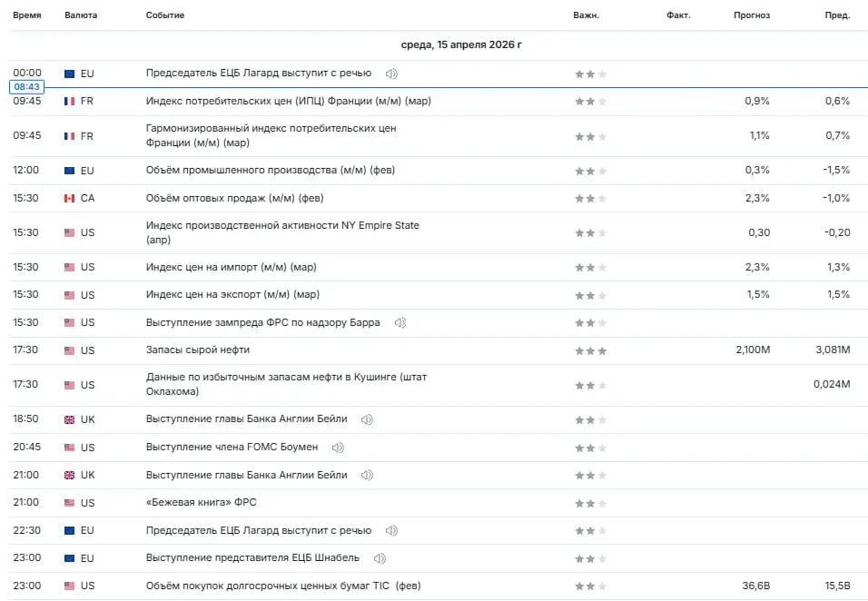Open Индекс цен на экспорт event
The image size is (868, 601).
coord(233,294)
